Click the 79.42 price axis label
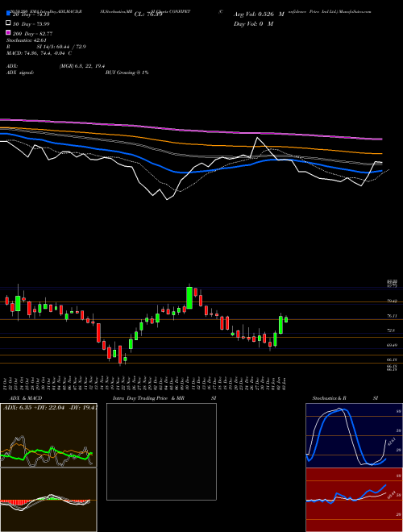403x532 pixels. tap(393, 301)
